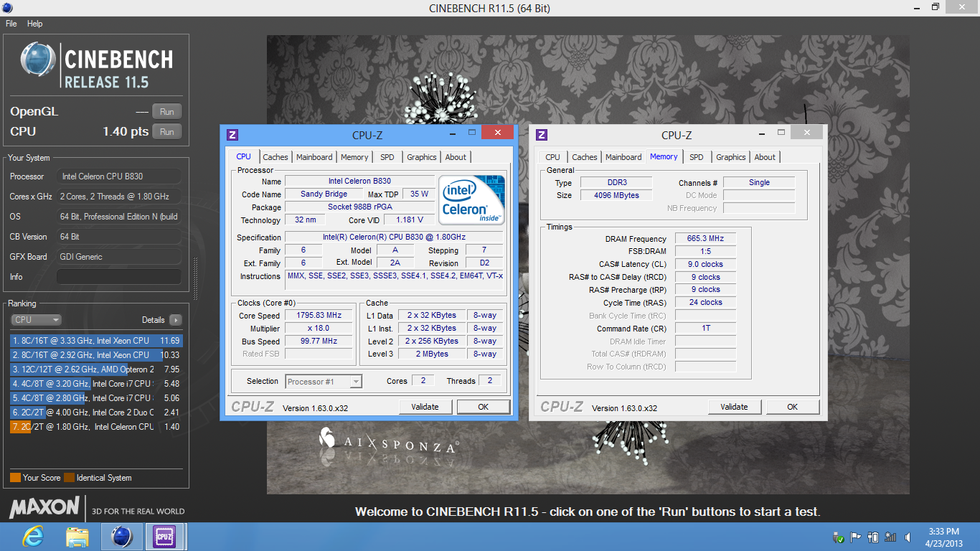Click the Level 3 cache value 2 MBytes

point(432,354)
